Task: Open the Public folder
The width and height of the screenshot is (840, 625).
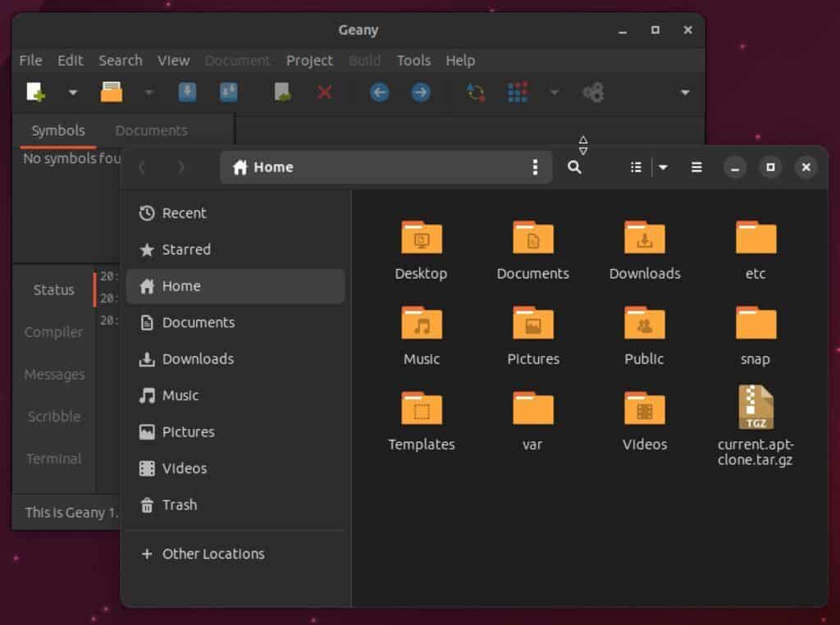Action: (644, 335)
